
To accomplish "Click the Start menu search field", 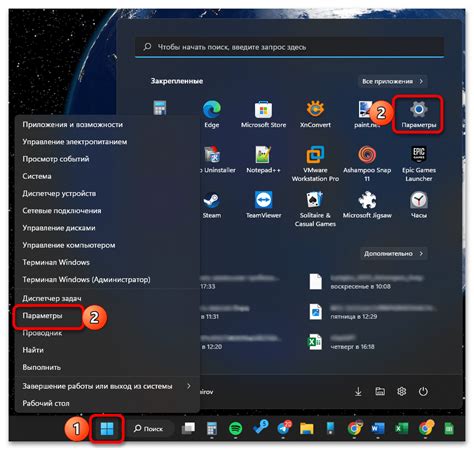I will pyautogui.click(x=289, y=47).
